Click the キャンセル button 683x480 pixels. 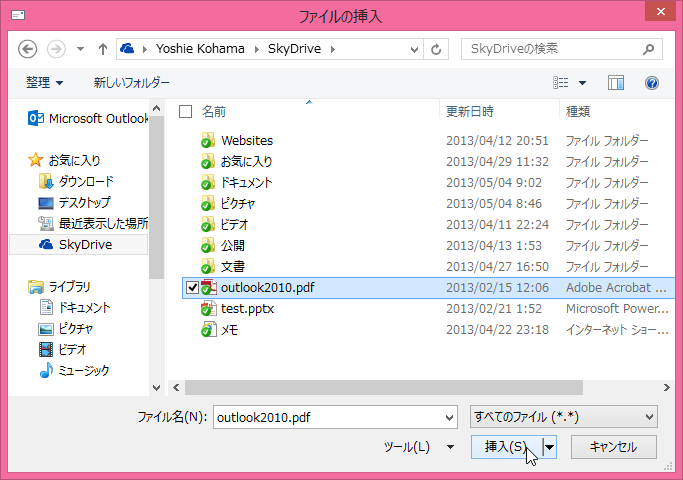(613, 447)
